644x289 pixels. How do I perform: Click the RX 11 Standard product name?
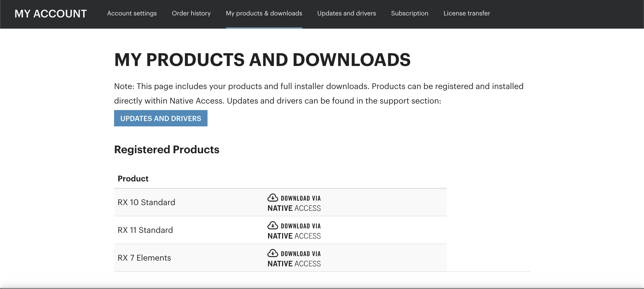coord(145,230)
